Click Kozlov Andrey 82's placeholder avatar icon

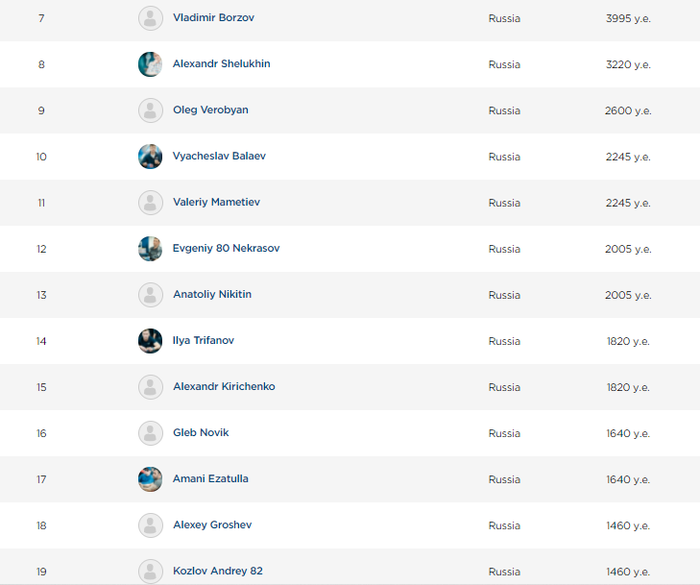[150, 571]
